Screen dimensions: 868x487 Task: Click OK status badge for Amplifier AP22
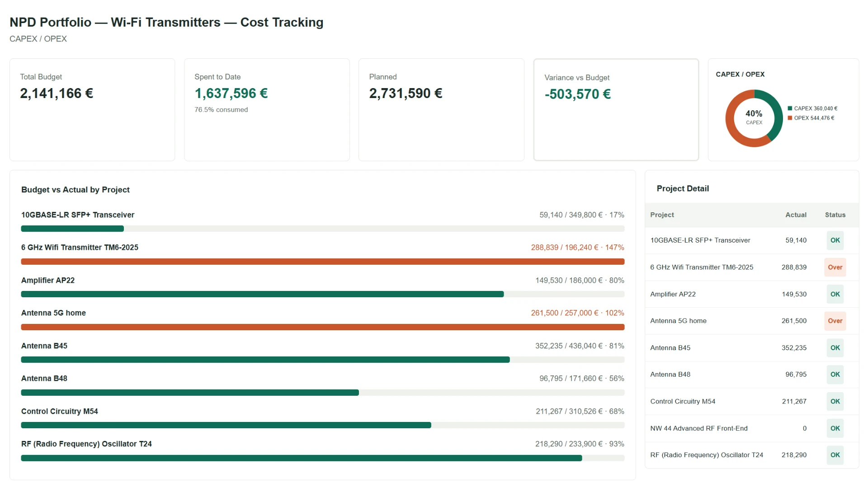pyautogui.click(x=835, y=294)
